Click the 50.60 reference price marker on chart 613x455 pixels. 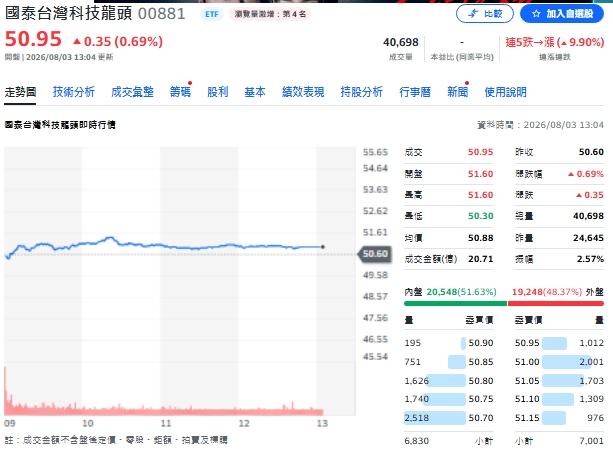(x=375, y=254)
